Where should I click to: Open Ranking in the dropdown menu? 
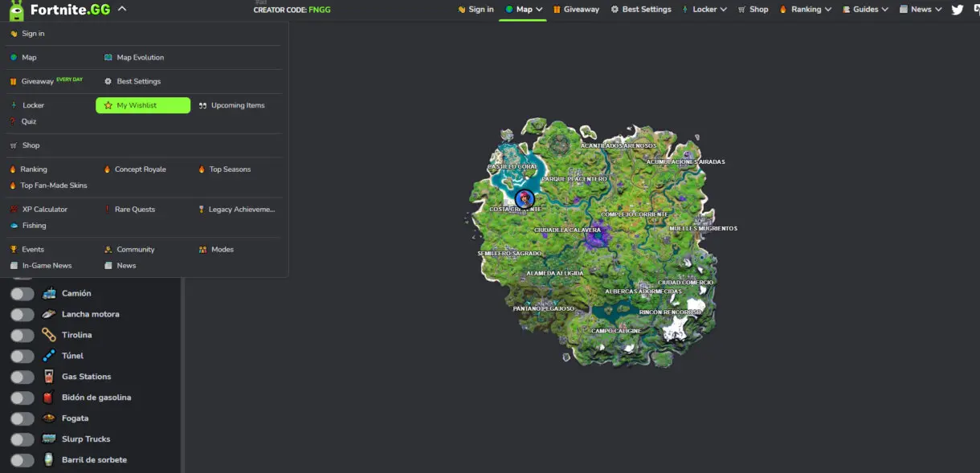[28, 169]
